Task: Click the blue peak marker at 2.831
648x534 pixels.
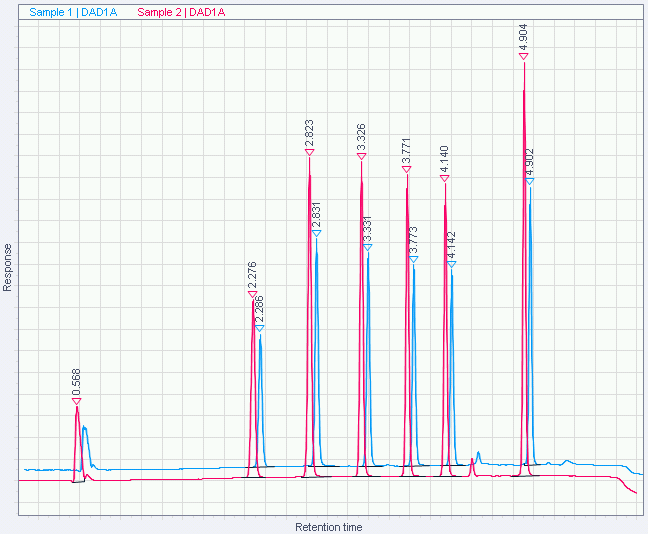Action: [317, 233]
